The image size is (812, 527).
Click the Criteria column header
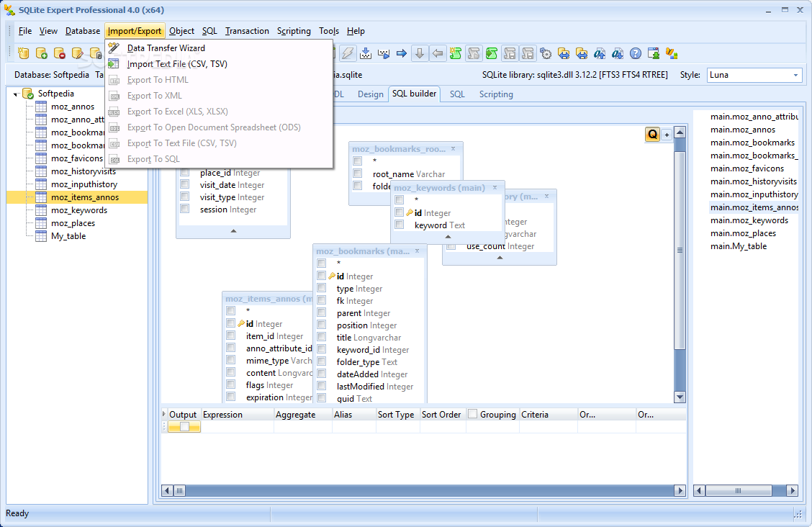549,414
